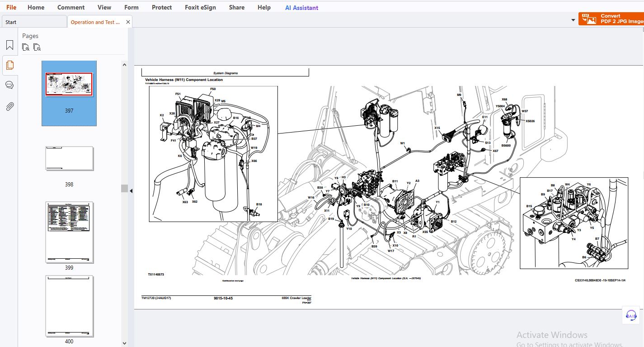Open the Comments panel icon
The height and width of the screenshot is (347, 644).
[9, 85]
